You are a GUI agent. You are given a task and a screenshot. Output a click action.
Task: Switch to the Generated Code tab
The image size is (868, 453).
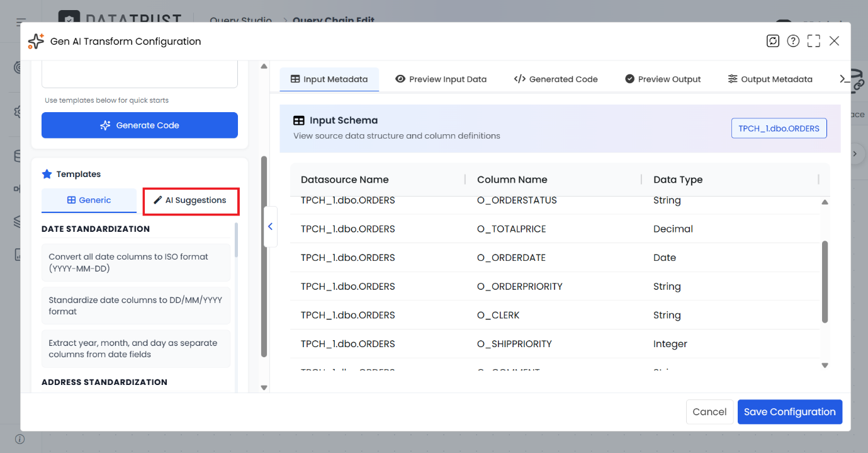[556, 79]
